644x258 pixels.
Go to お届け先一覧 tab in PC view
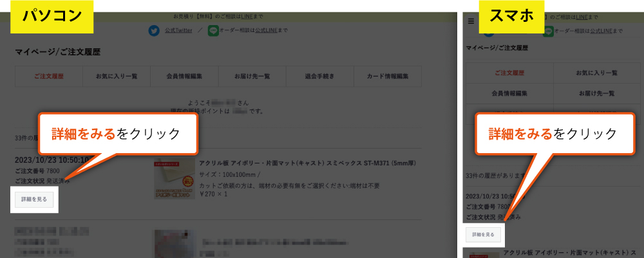point(252,76)
